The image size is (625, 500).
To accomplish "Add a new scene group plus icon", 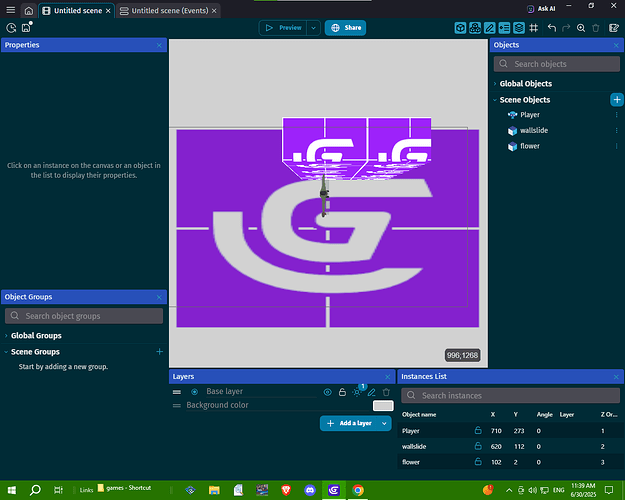I will [159, 352].
